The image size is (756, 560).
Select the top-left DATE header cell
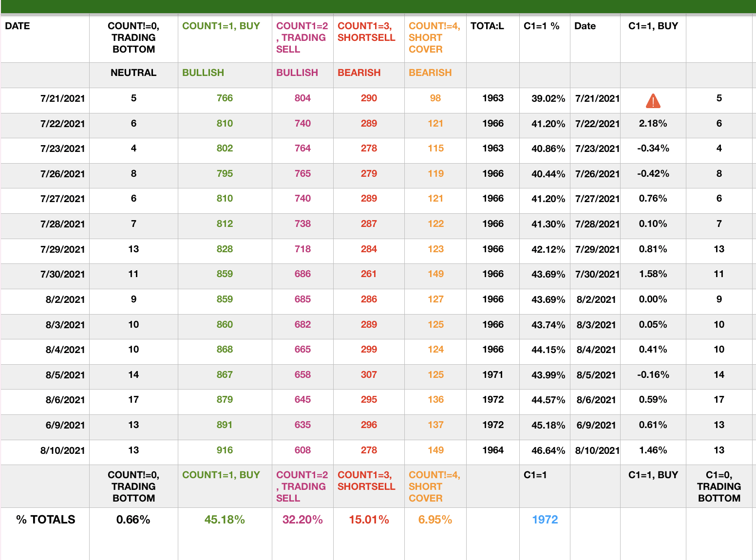pyautogui.click(x=18, y=26)
